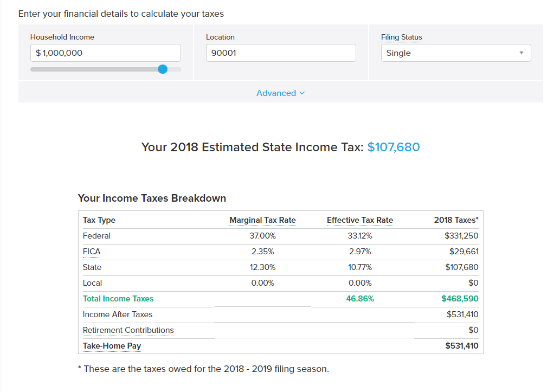Click the Local $0 taxes value
Screen dimensions: 547x392
(473, 283)
